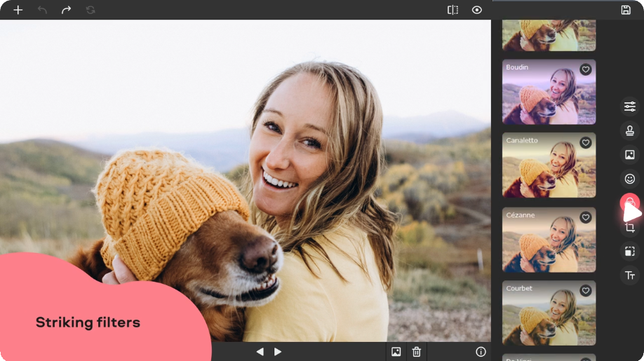This screenshot has height=361, width=644.
Task: Open the adjustments sliders tool
Action: pyautogui.click(x=630, y=107)
